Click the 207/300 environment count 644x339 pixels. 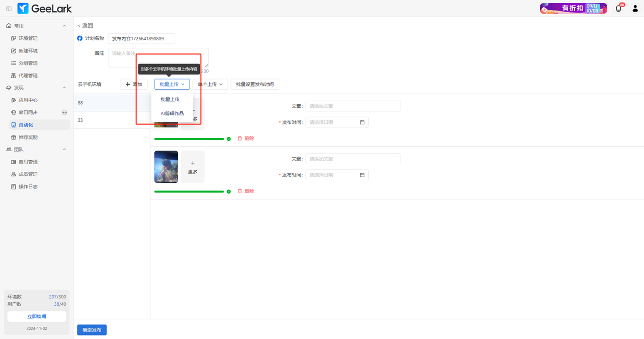pos(57,297)
